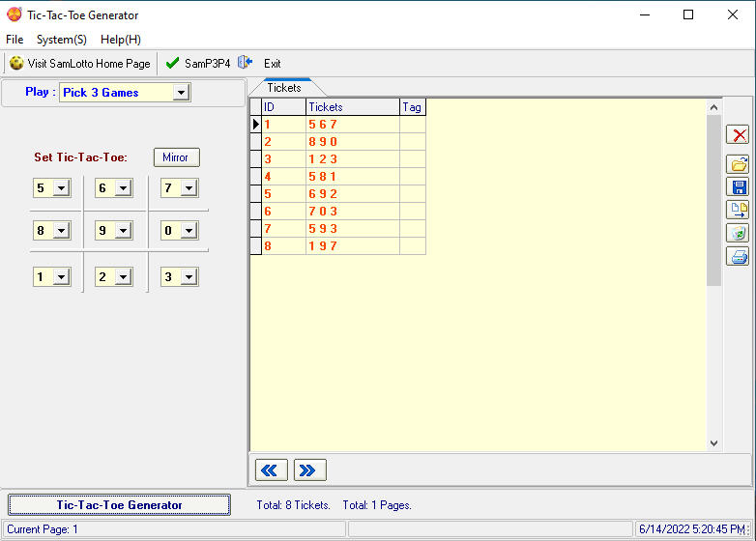Image resolution: width=756 pixels, height=541 pixels.
Task: Select ticket row 1 2 3
Action: tap(338, 159)
